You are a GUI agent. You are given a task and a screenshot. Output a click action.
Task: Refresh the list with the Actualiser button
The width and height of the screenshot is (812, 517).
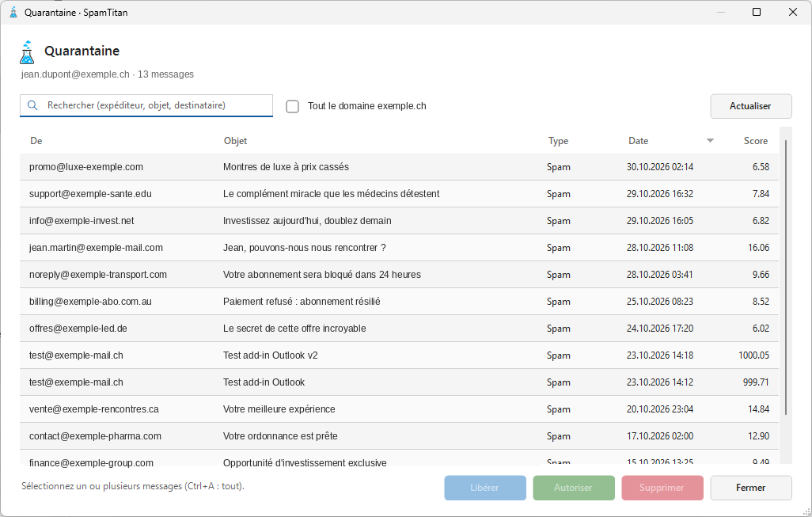tap(751, 106)
